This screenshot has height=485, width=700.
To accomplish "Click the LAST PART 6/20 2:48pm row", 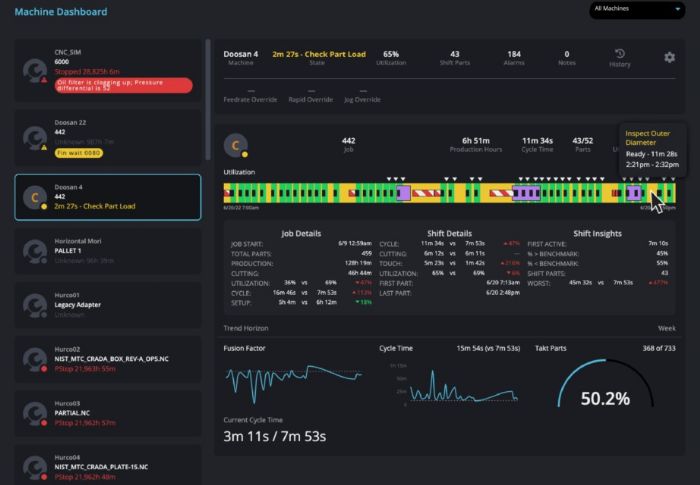I will 450,293.
